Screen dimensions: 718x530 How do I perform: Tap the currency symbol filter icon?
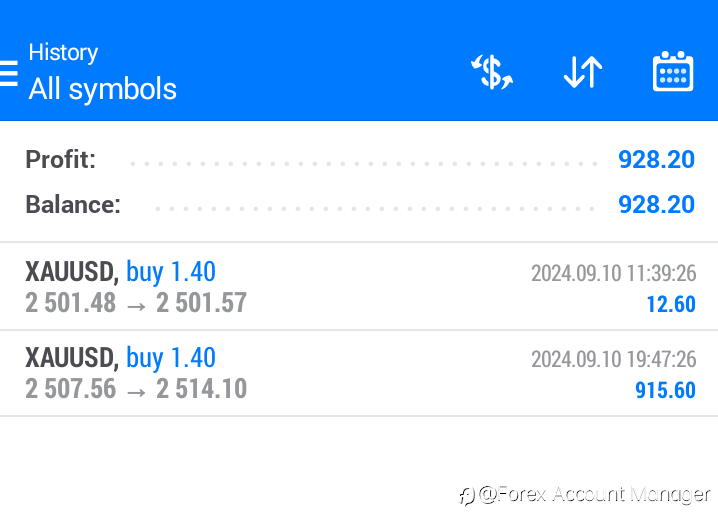[x=491, y=72]
